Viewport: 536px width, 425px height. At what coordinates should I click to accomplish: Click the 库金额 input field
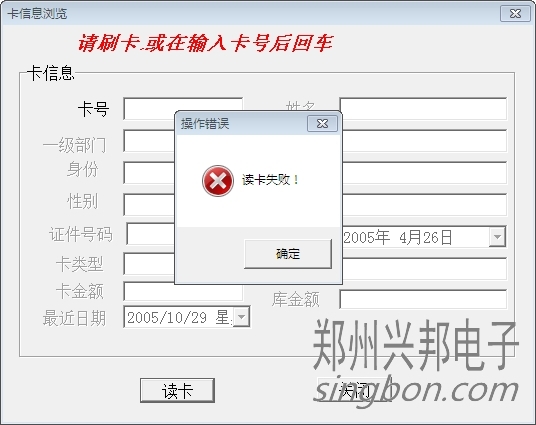[x=423, y=299]
